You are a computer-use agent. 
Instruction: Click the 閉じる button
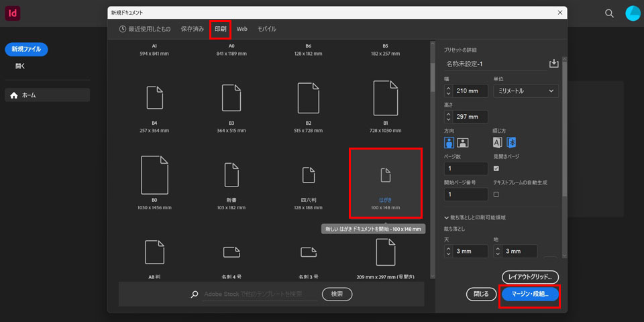click(481, 294)
